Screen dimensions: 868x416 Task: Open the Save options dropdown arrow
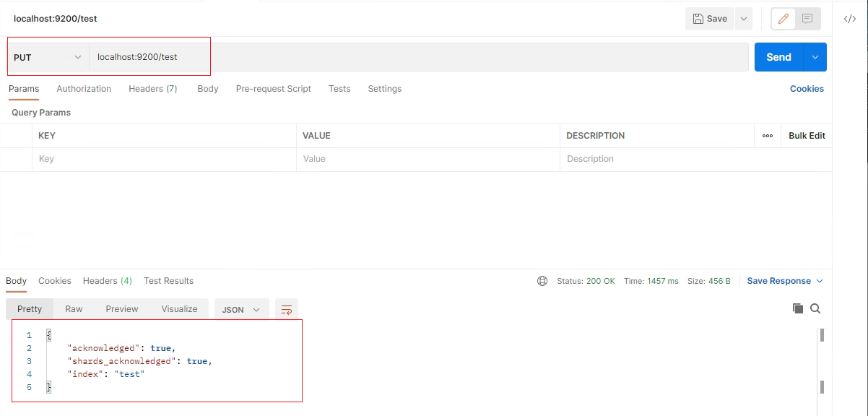(744, 19)
